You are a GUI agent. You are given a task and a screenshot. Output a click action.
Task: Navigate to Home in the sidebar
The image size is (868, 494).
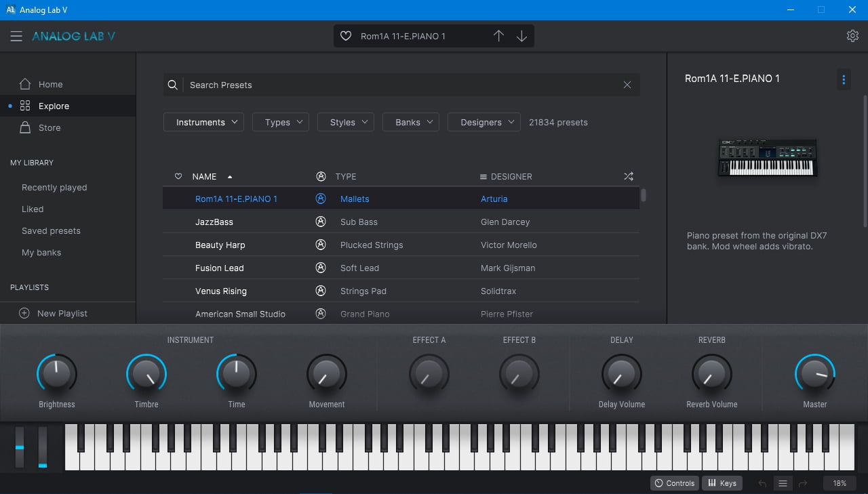click(50, 84)
